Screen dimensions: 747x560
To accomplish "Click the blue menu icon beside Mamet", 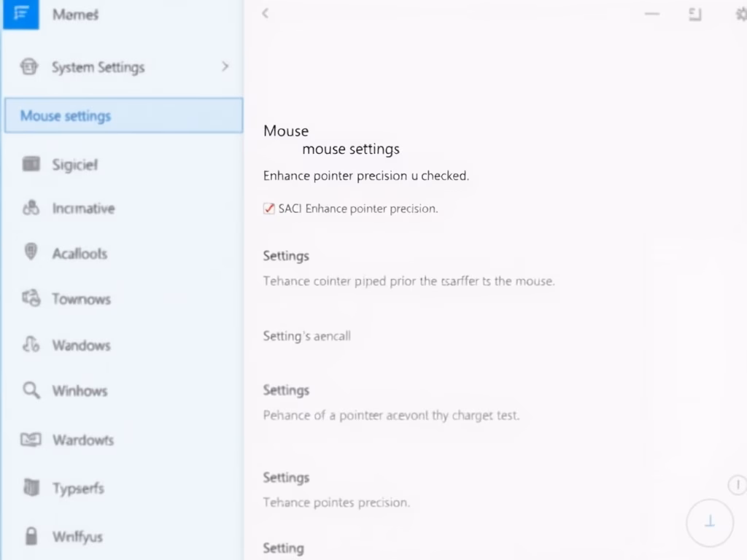I will [21, 14].
